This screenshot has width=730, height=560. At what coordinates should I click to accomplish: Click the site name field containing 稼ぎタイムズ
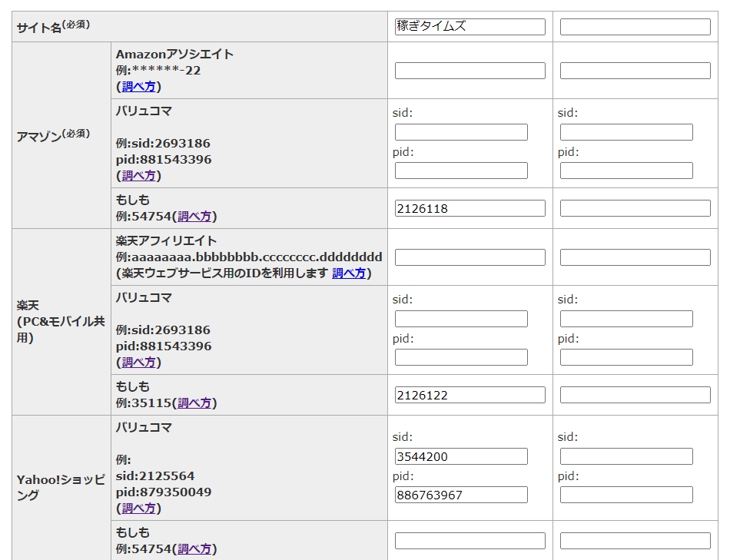[470, 27]
